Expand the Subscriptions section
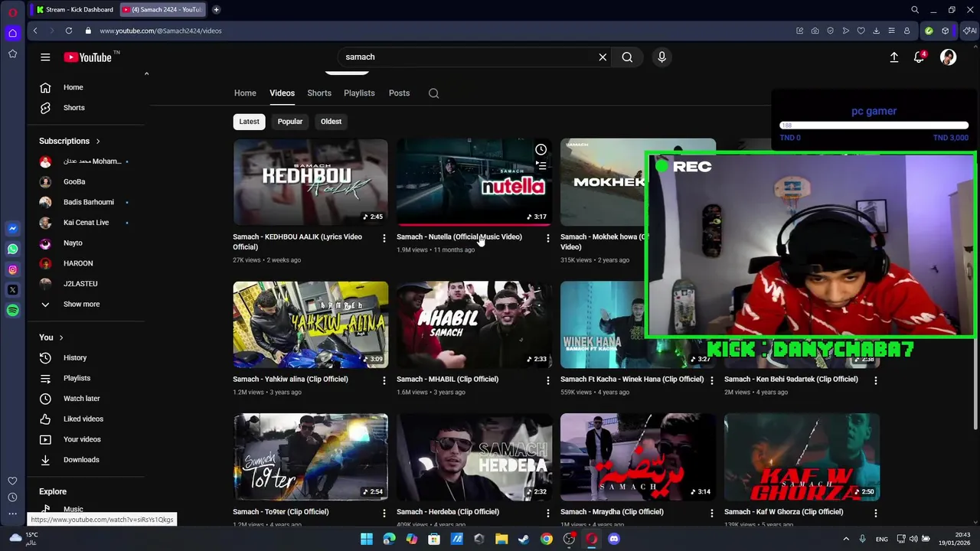 [x=70, y=141]
